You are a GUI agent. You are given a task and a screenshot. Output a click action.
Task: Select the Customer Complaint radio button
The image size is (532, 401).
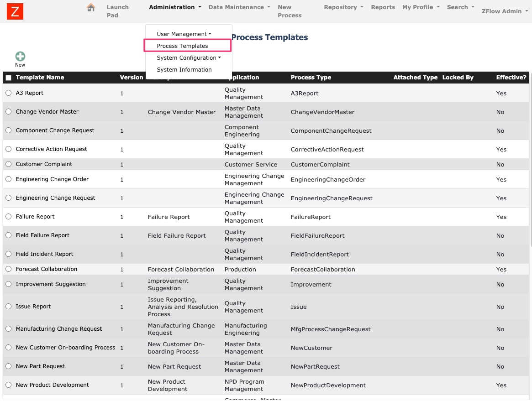[x=9, y=164]
